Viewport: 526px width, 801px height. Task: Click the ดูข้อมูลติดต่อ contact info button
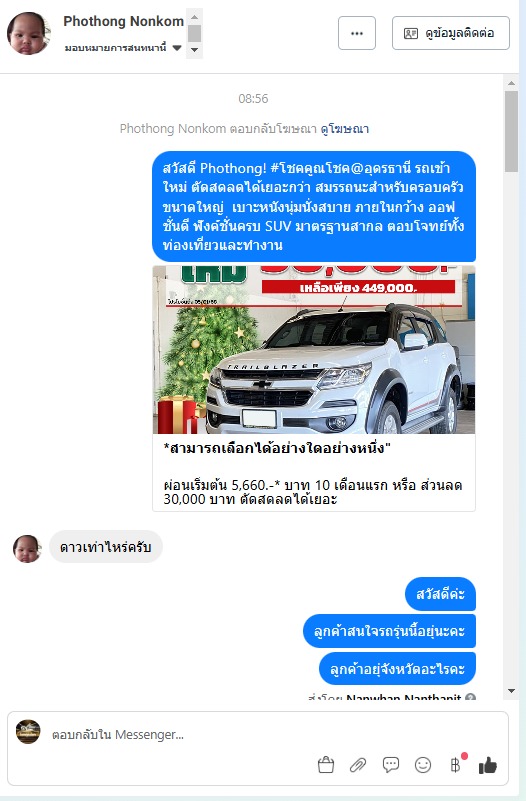click(x=451, y=33)
